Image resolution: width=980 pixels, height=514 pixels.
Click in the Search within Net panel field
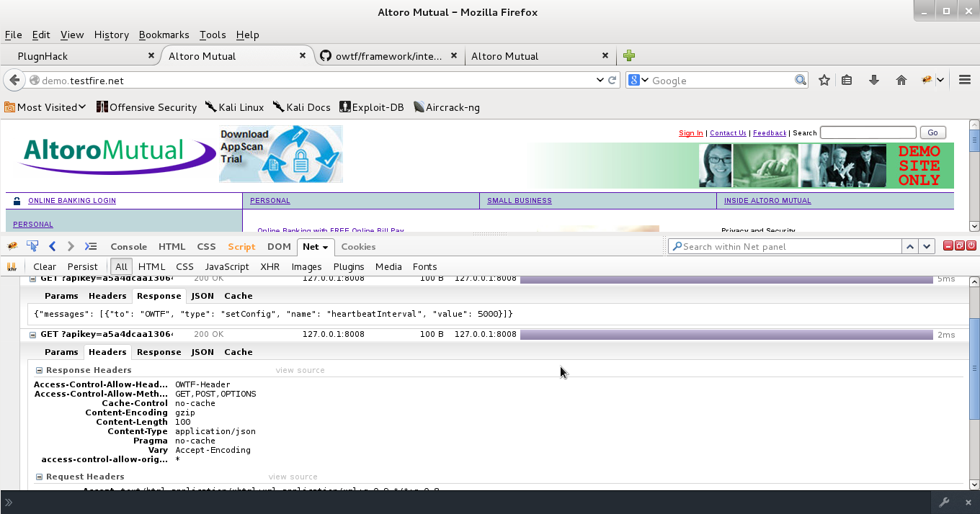tap(785, 246)
